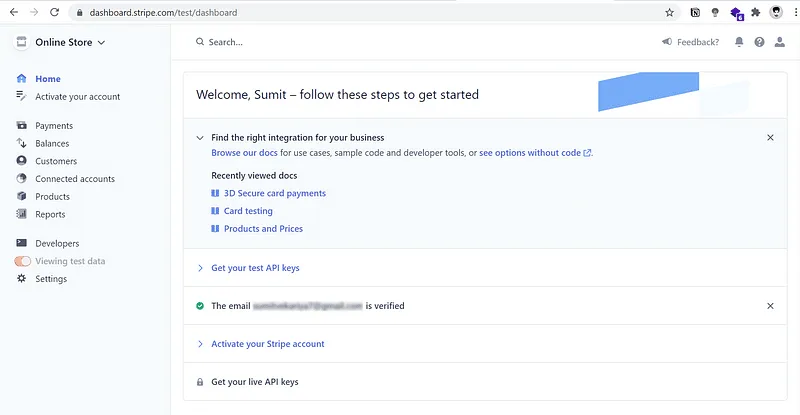800x415 pixels.
Task: Click the Products box icon
Action: pyautogui.click(x=21, y=196)
